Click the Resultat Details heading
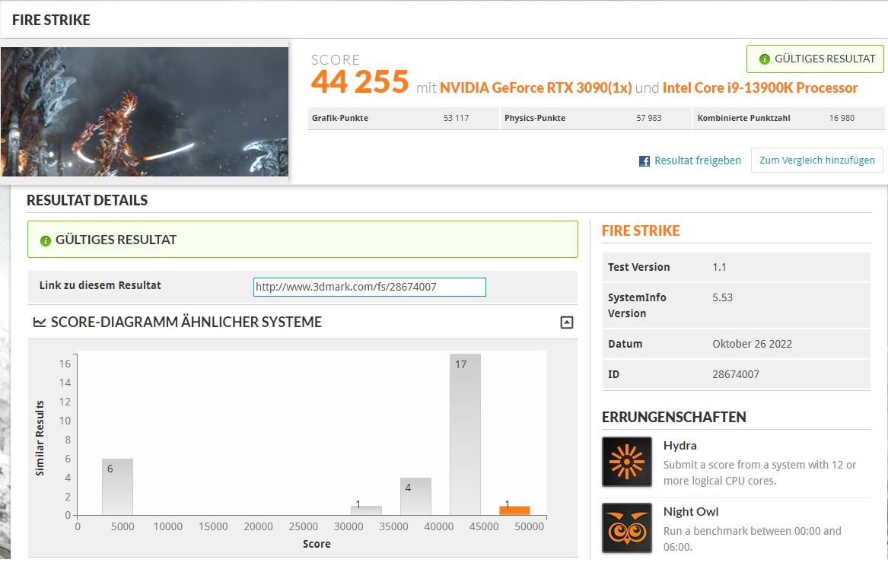This screenshot has height=588, width=888. click(88, 200)
